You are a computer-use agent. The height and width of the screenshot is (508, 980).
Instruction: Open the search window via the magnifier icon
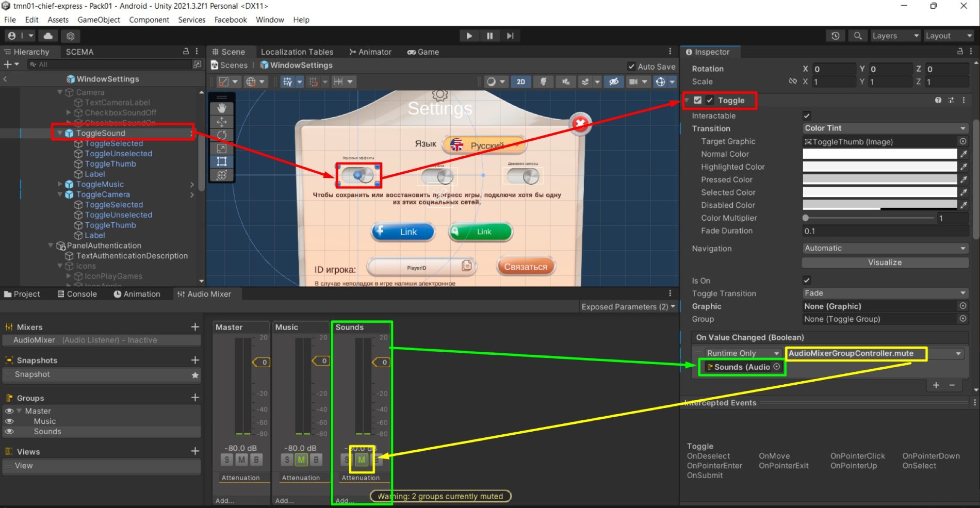pos(858,36)
